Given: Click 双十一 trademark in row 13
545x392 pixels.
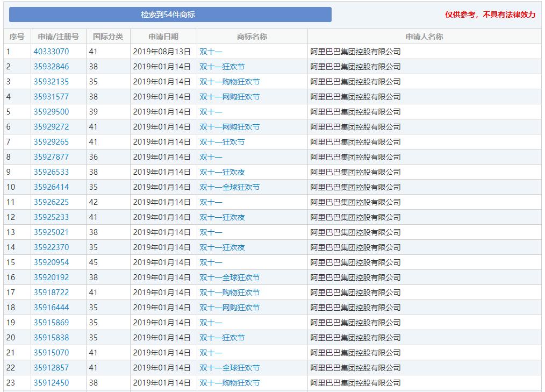Looking at the screenshot, I should click(211, 232).
